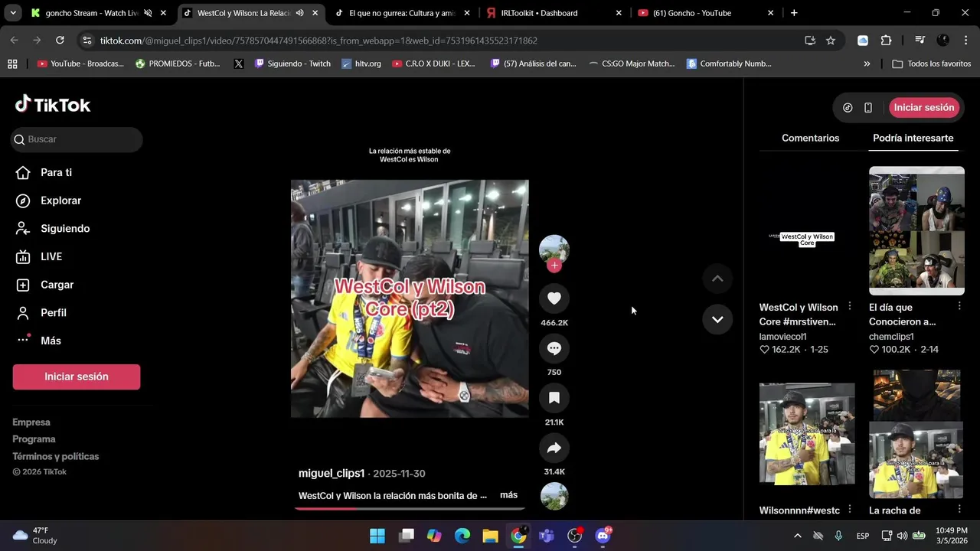Mute the WestCol y Wilson tab audio
Viewport: 980px width, 551px height.
click(x=300, y=13)
